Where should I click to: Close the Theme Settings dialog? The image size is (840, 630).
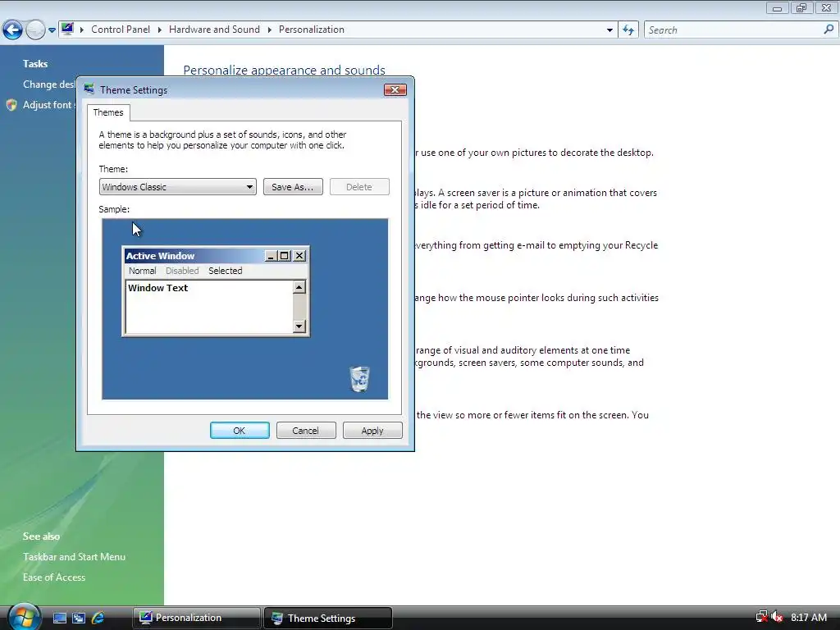(x=395, y=89)
